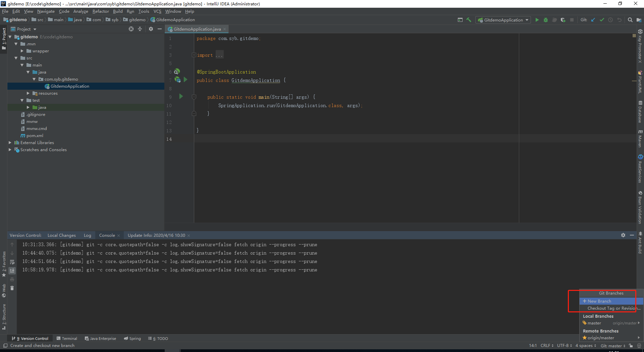Collapse all nodes in Project panel

point(140,29)
